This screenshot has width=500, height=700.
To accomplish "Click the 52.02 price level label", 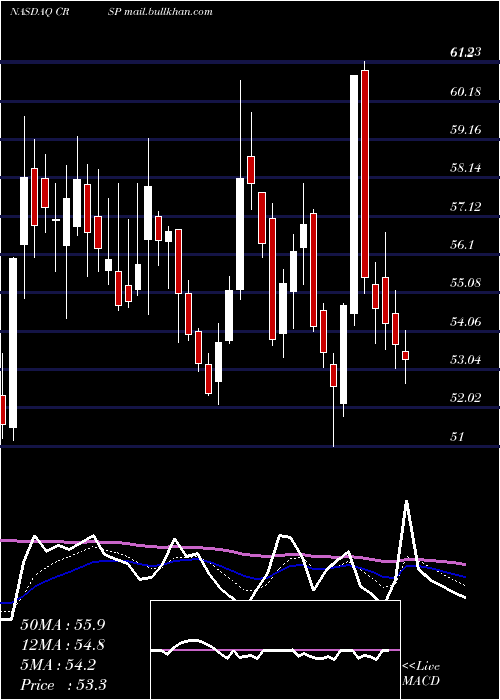I will (x=466, y=397).
